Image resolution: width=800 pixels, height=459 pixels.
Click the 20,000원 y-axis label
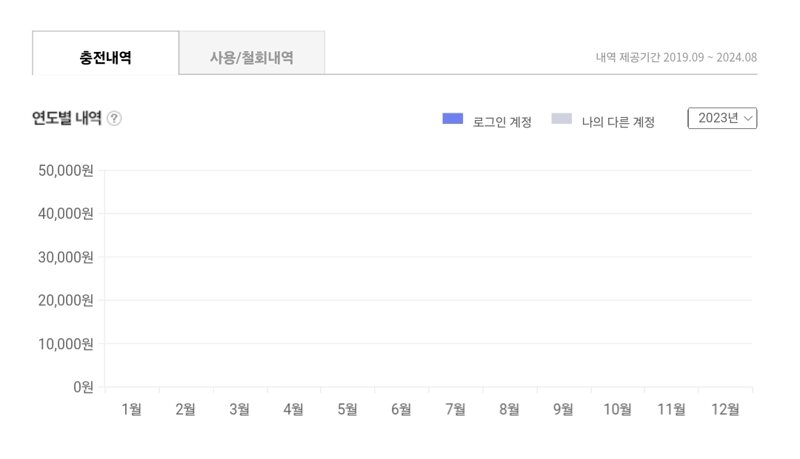(x=66, y=300)
